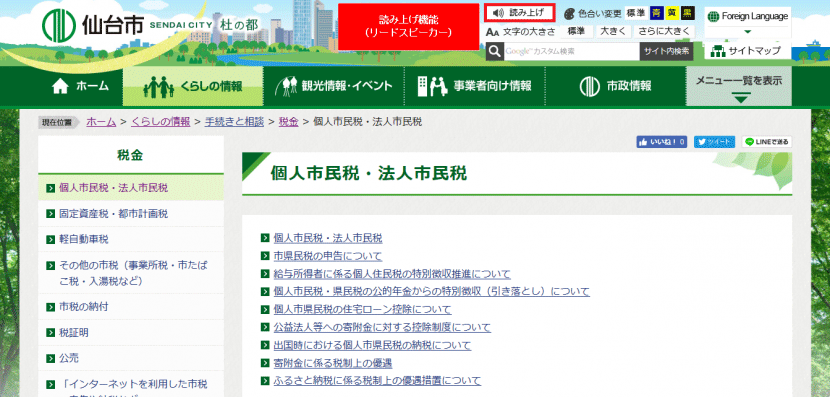Open the 事業者向け情報 menu tab
Viewport: 830px width, 397px height.
[475, 86]
